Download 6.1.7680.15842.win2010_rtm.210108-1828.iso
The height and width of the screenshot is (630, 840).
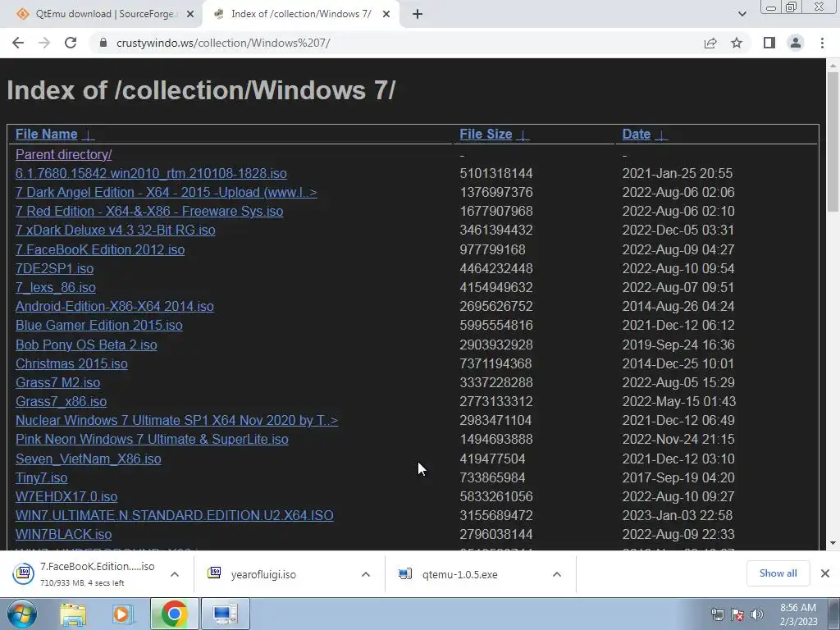151,174
